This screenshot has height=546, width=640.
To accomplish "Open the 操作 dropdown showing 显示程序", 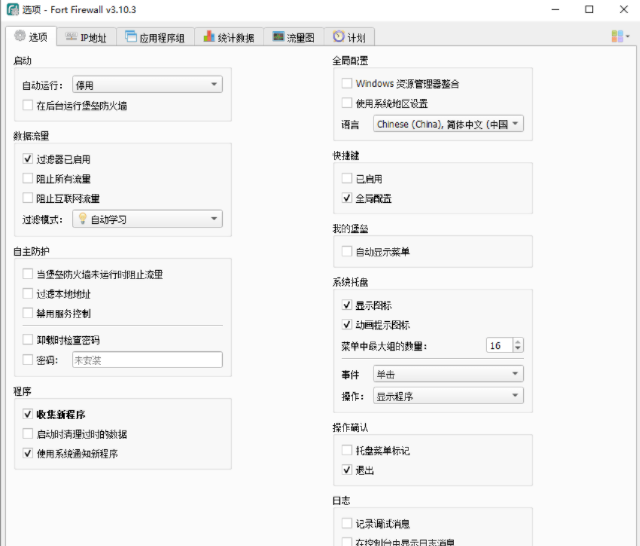I will click(447, 396).
